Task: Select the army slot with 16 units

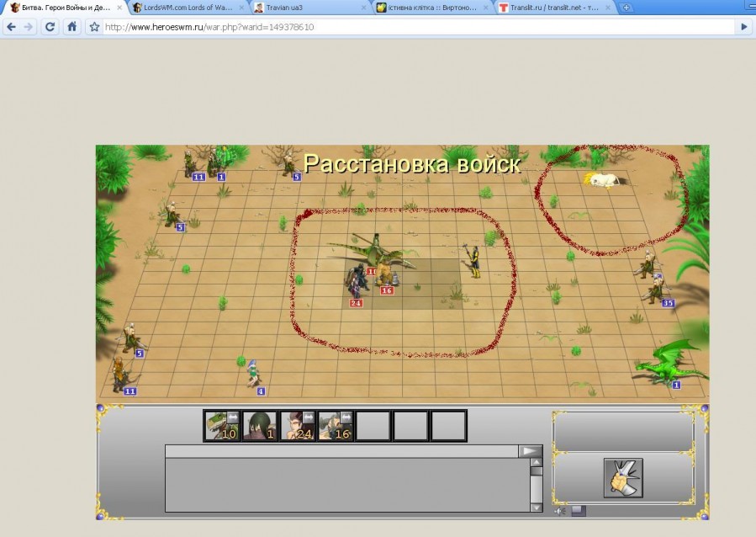Action: [x=335, y=426]
